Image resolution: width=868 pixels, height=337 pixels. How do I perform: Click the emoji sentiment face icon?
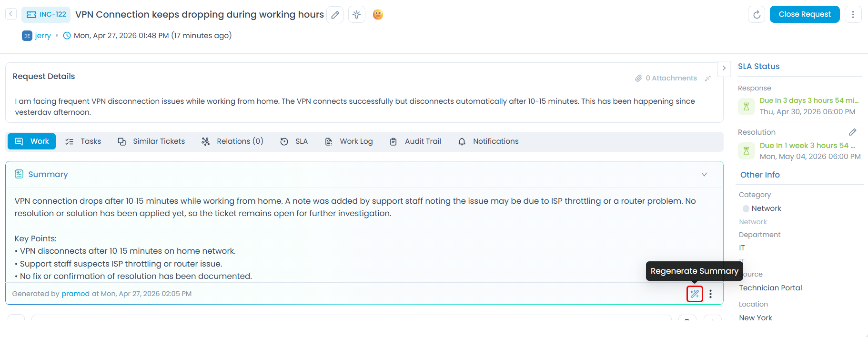pyautogui.click(x=378, y=15)
